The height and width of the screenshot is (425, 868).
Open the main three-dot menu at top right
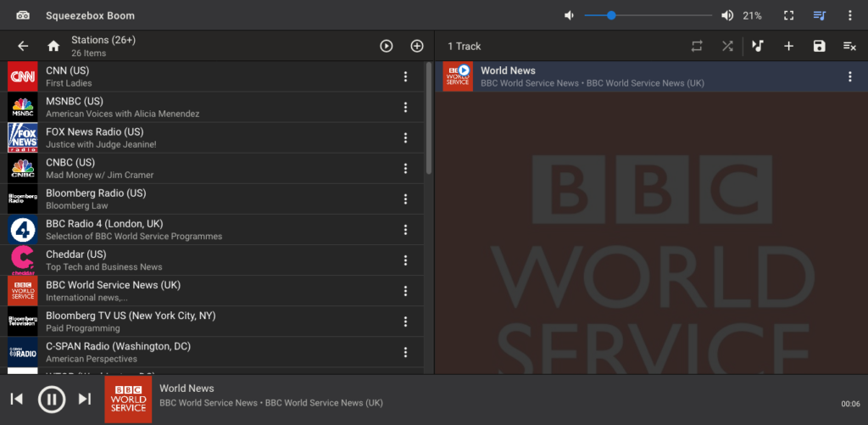(849, 15)
